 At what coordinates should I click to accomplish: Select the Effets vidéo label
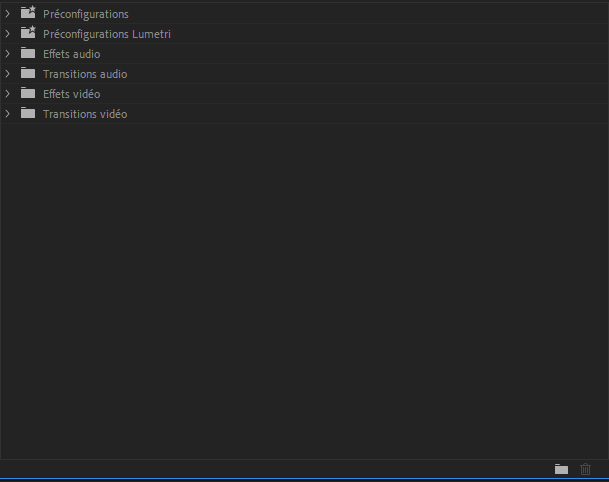coord(71,94)
